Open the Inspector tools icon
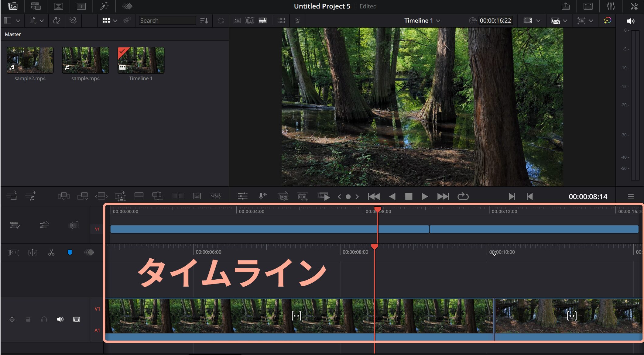This screenshot has width=644, height=355. [x=634, y=6]
